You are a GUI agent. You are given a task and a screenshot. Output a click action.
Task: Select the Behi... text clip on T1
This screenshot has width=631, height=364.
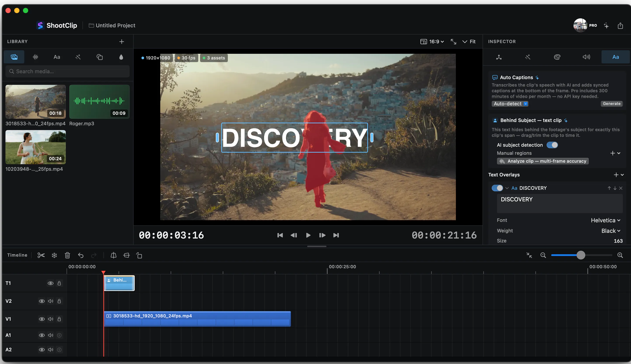[119, 283]
